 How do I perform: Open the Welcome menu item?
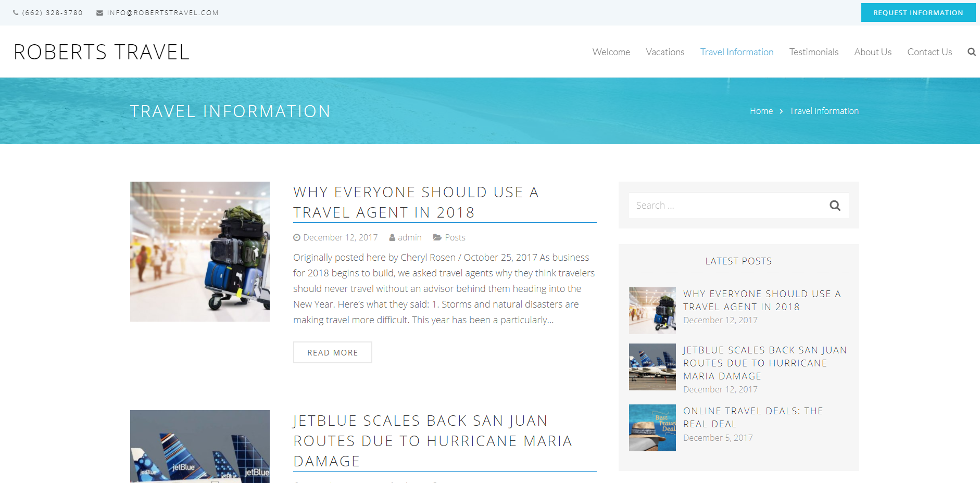pos(611,52)
